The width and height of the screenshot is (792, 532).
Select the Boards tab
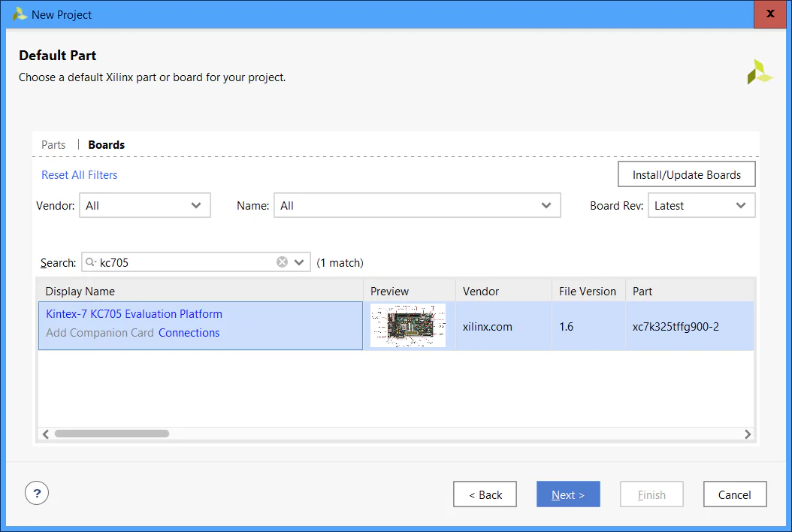[107, 144]
